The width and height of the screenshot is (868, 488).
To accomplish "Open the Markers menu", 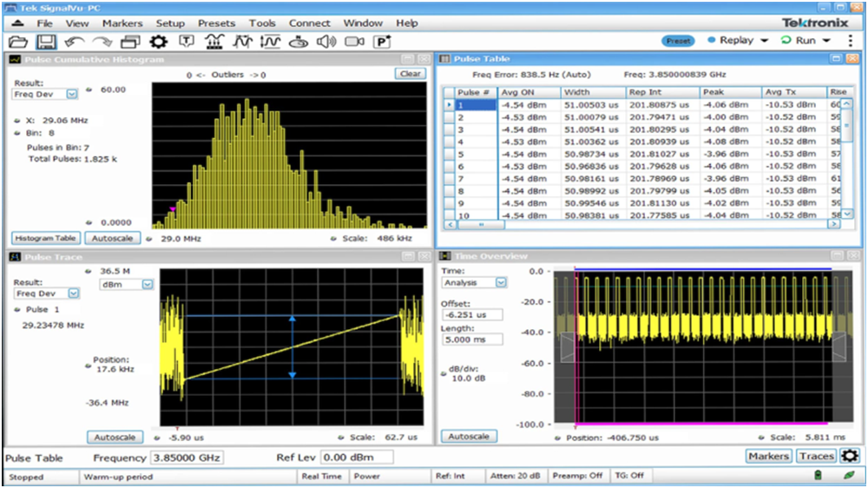I will coord(122,23).
